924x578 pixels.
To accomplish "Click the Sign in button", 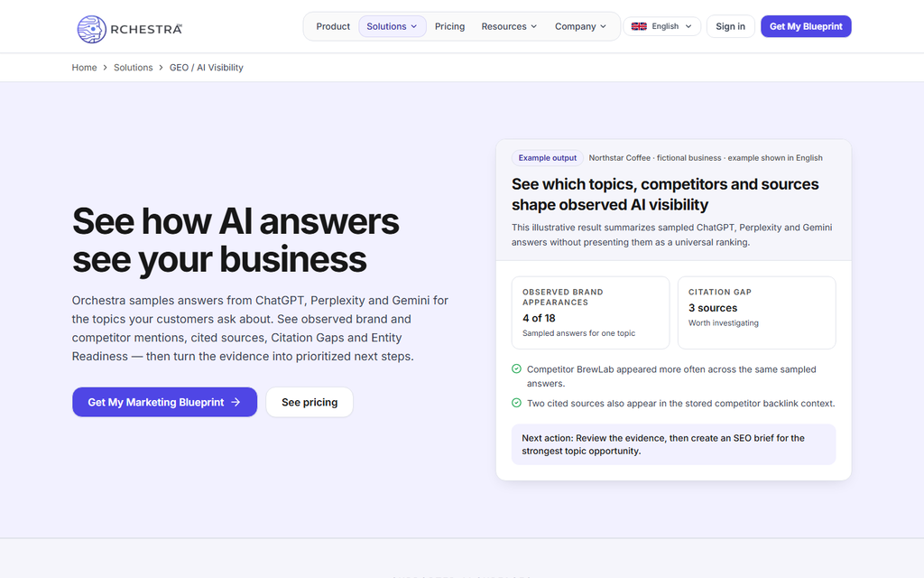I will (730, 26).
